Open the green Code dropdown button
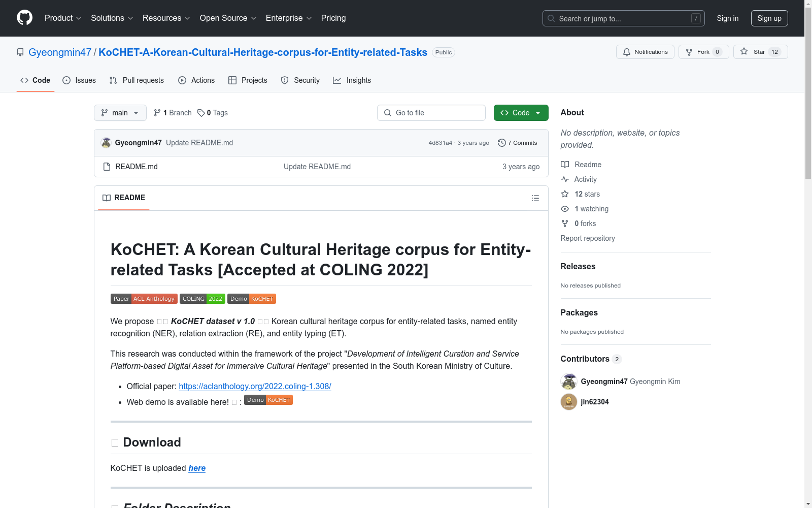Screen dimensions: 812x508 [x=521, y=113]
